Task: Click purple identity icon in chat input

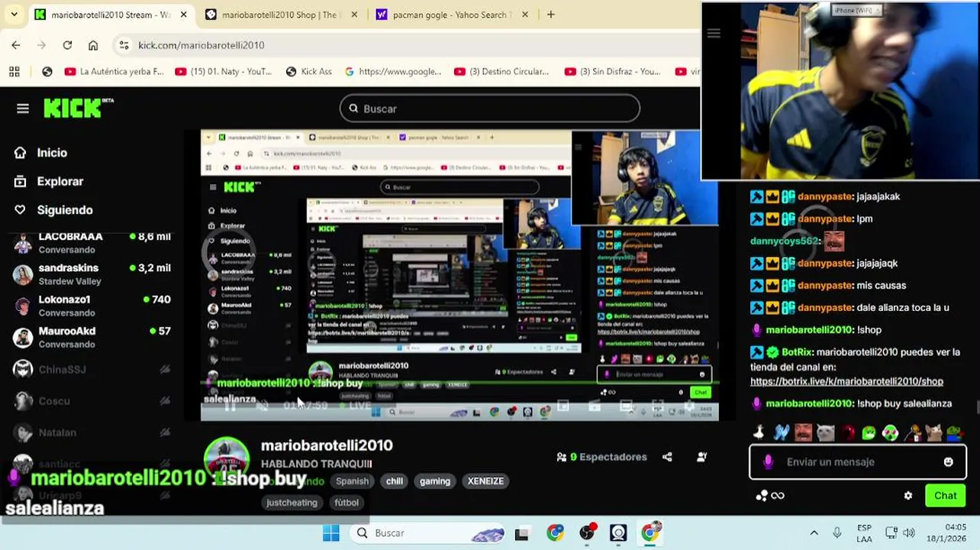Action: 768,462
